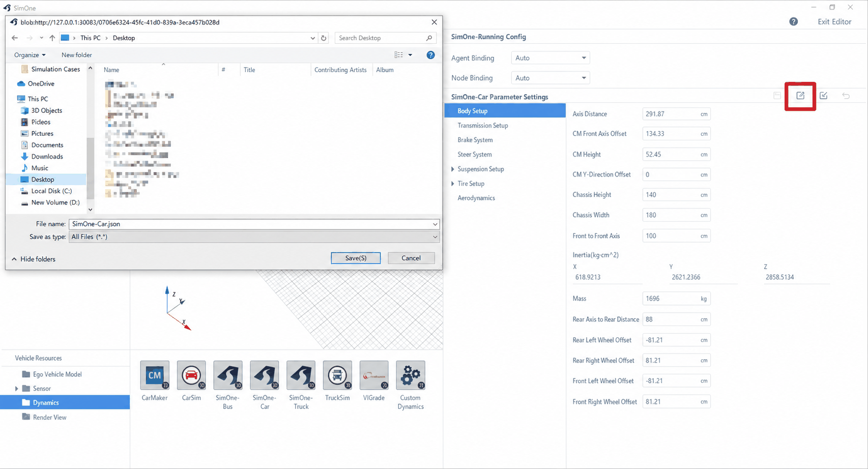The image size is (868, 469).
Task: Expand the Tire Setup section
Action: (x=453, y=184)
